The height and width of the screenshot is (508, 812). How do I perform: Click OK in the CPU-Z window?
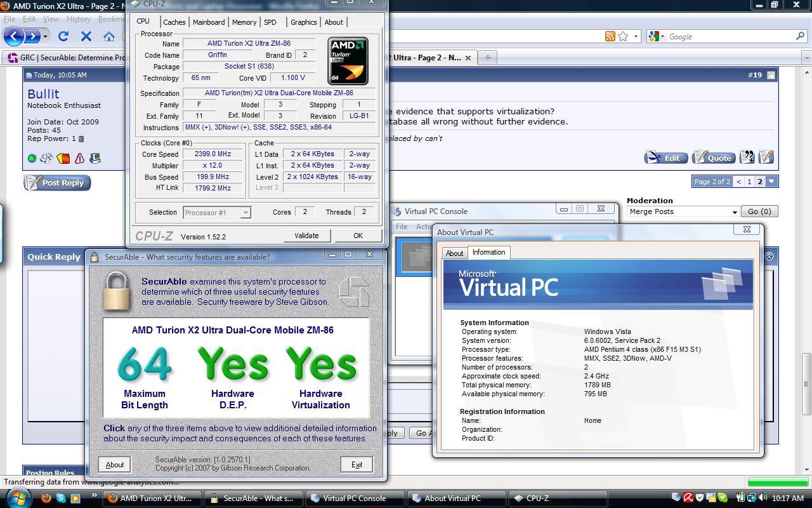click(x=358, y=236)
